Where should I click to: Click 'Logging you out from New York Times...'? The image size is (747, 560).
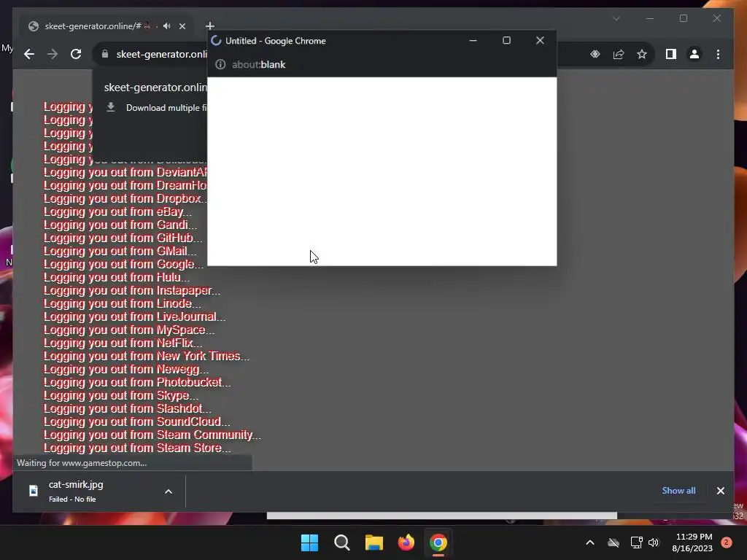(x=146, y=356)
